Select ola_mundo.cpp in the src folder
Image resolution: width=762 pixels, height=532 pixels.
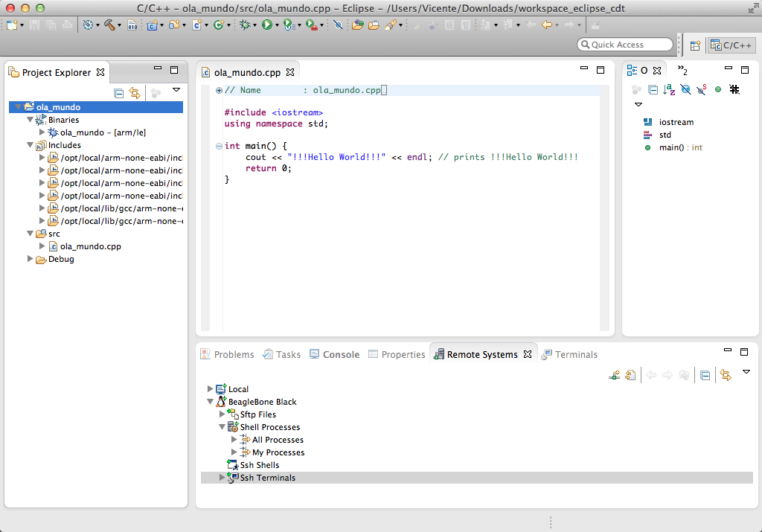click(x=90, y=246)
